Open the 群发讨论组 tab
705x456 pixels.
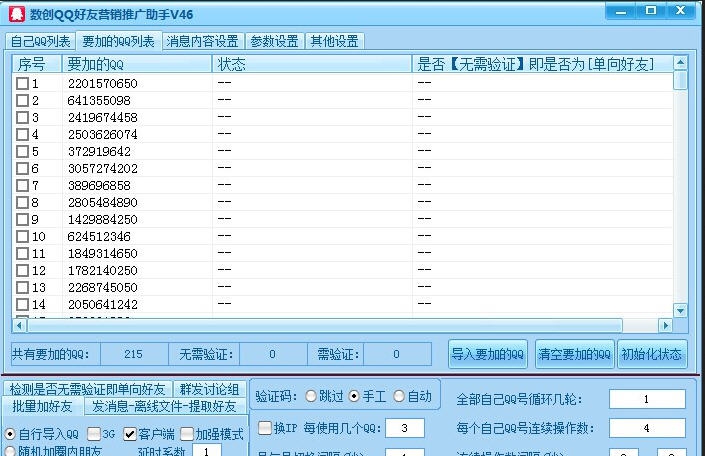click(x=209, y=389)
